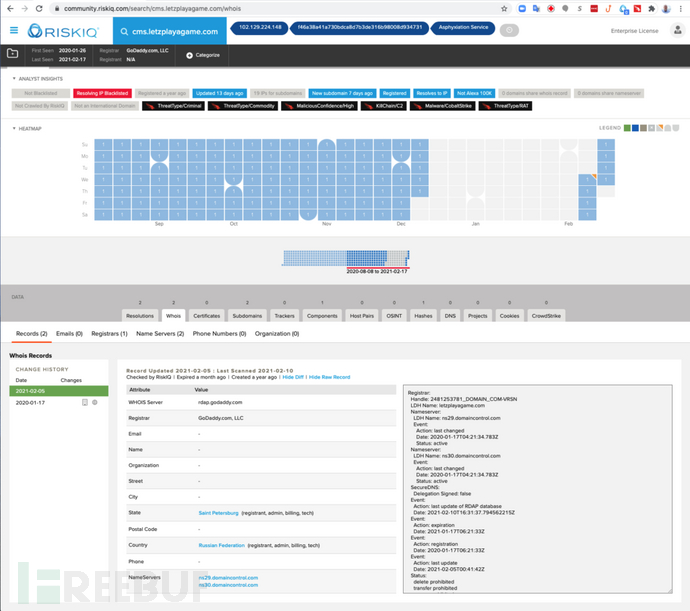Reload the browser page

(x=39, y=8)
